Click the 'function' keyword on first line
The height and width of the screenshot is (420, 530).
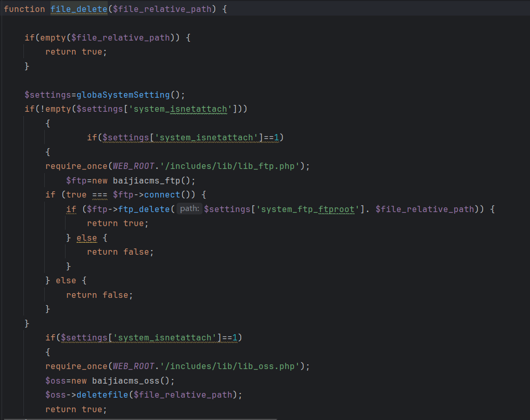[x=24, y=9]
